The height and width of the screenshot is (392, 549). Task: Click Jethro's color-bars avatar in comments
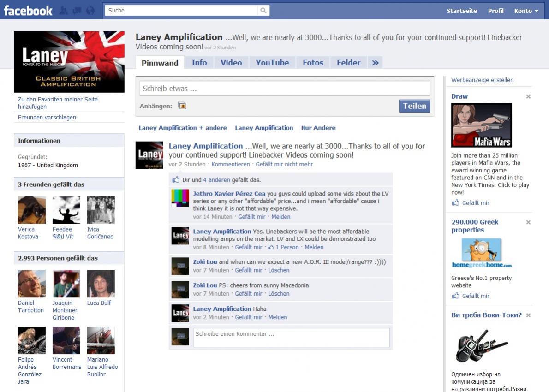point(180,198)
